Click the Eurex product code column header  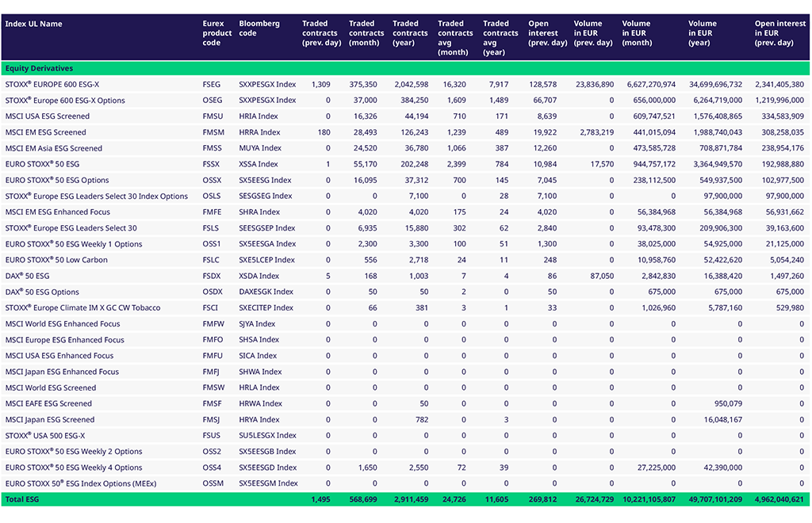coord(216,33)
